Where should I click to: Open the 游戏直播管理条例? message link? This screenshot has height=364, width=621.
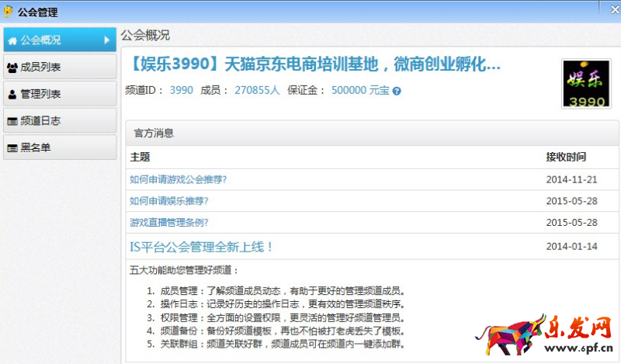[169, 222]
